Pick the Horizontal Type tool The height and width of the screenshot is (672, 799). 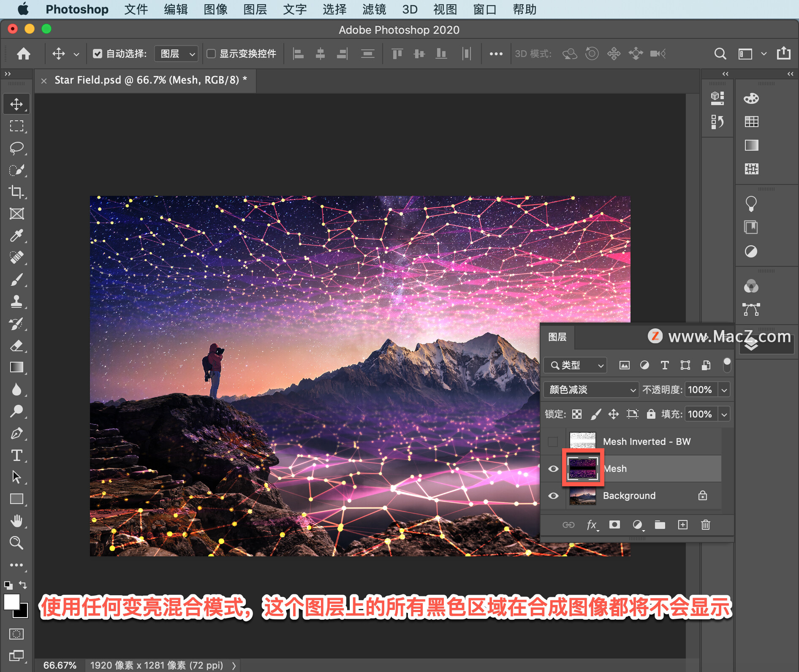pos(16,455)
